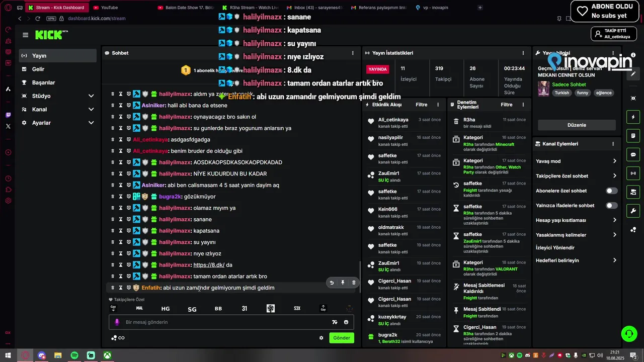Viewport: 644px width, 362px height.
Task: Open a new browser tab with plus
Action: coord(480,8)
